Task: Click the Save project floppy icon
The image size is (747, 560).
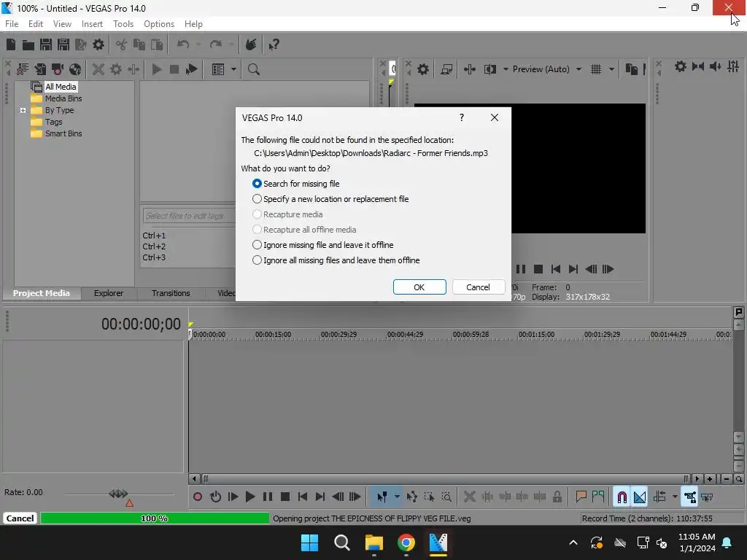Action: click(x=46, y=44)
